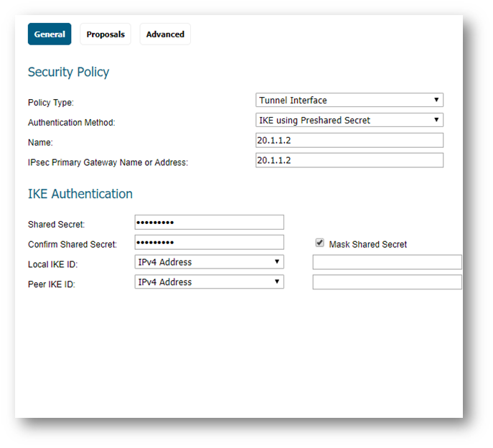Open the Proposals tab
The width and height of the screenshot is (493, 448).
pyautogui.click(x=105, y=34)
